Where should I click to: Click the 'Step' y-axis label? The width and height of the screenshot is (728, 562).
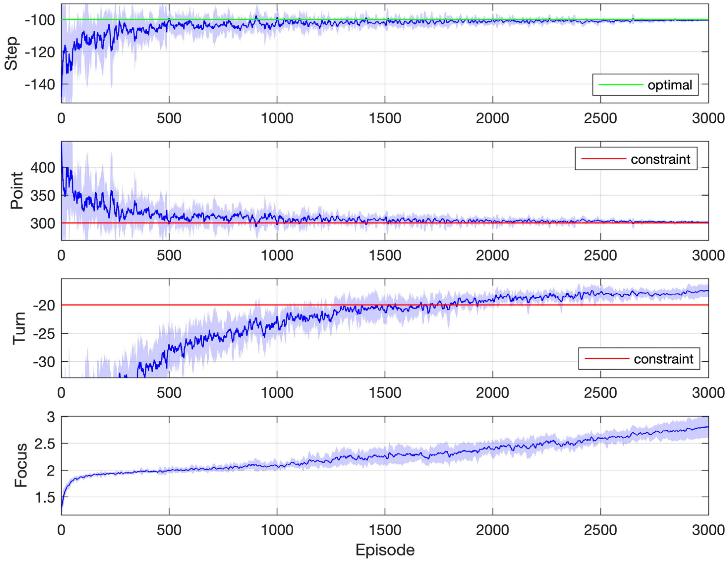coord(11,53)
